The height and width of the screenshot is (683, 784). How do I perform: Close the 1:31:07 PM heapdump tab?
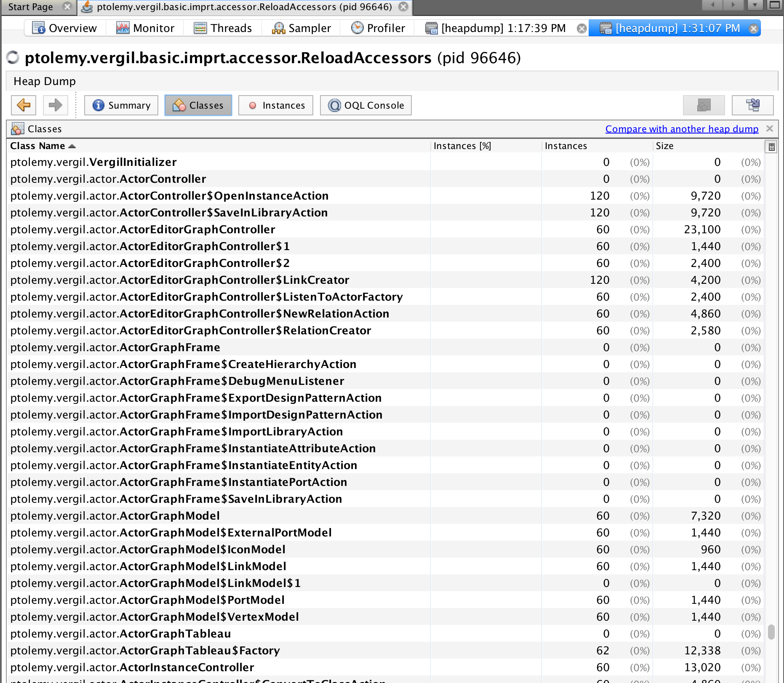tap(754, 28)
